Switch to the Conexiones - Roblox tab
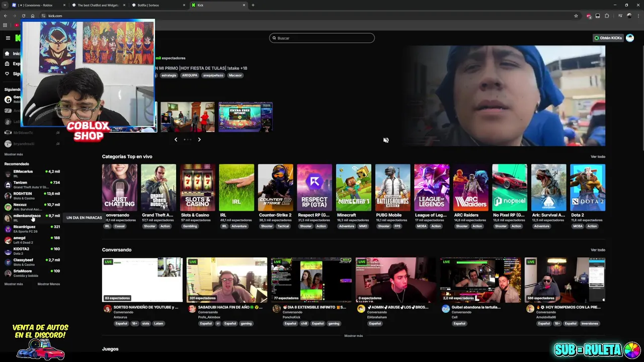The image size is (644, 362). tap(39, 5)
